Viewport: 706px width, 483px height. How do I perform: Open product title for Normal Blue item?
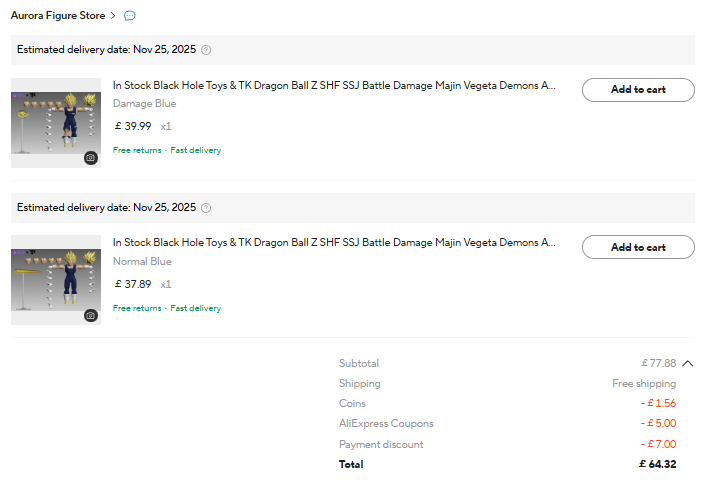[x=334, y=243]
